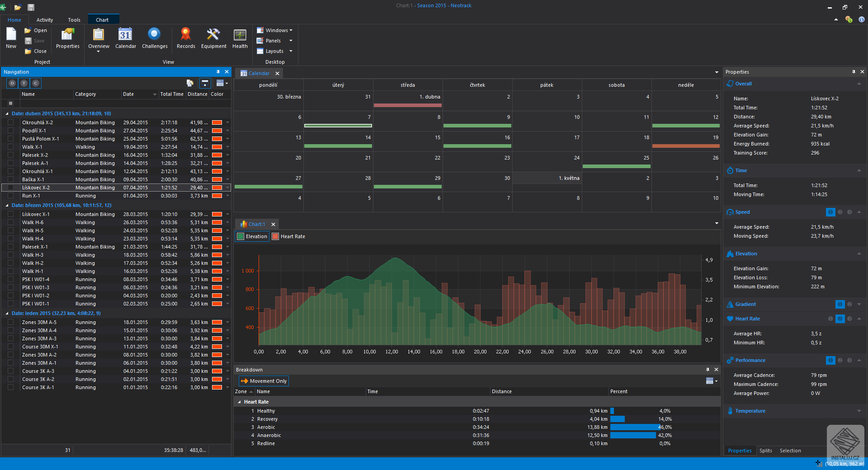Image resolution: width=868 pixels, height=470 pixels.
Task: Click the select-all checkbox in filter row
Action: (10, 103)
